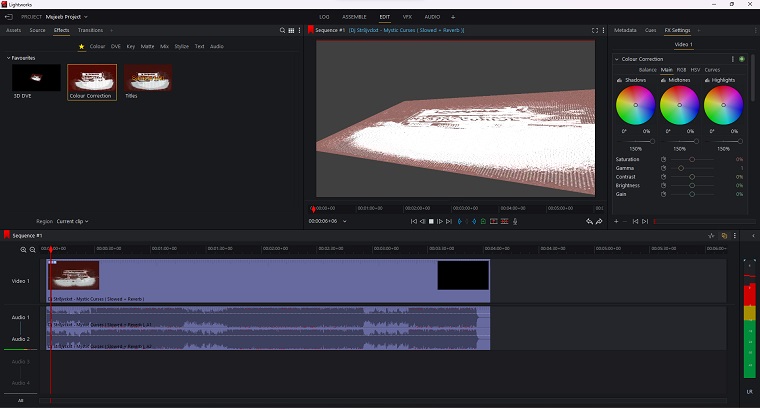Start voice-over recording with microphone icon

[x=515, y=221]
